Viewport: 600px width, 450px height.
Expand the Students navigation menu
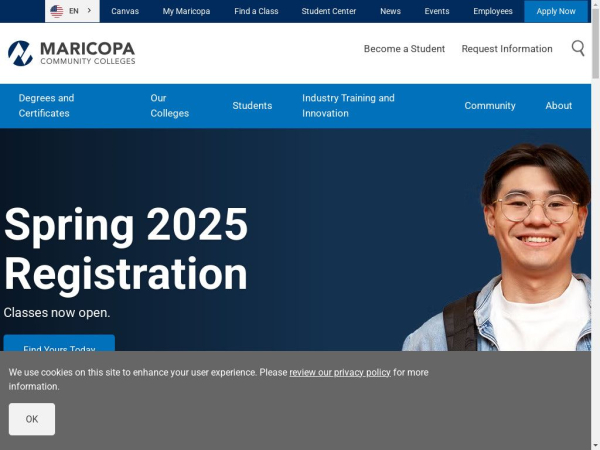click(x=252, y=106)
